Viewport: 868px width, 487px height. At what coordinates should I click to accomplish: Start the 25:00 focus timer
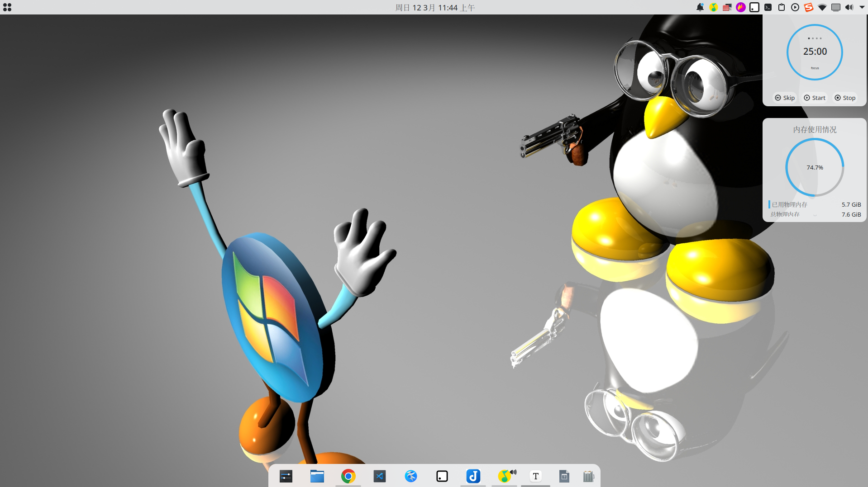click(815, 98)
